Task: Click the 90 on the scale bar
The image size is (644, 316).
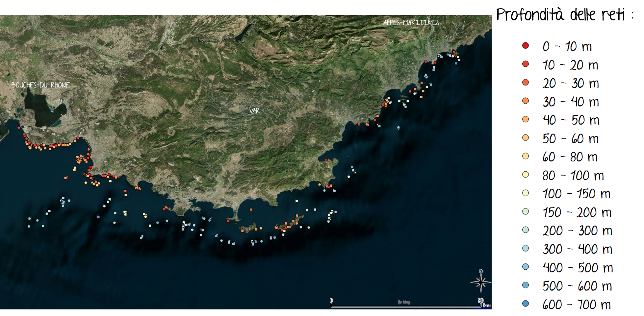Action: [481, 300]
